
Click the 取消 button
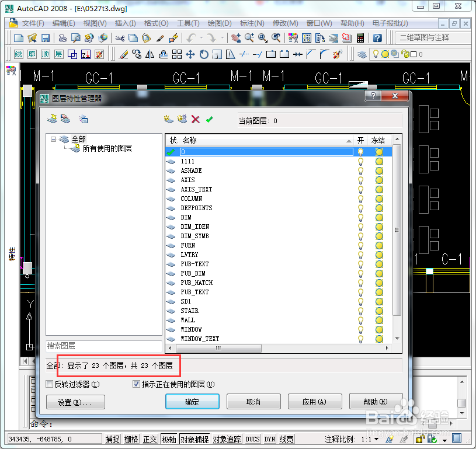(x=253, y=402)
